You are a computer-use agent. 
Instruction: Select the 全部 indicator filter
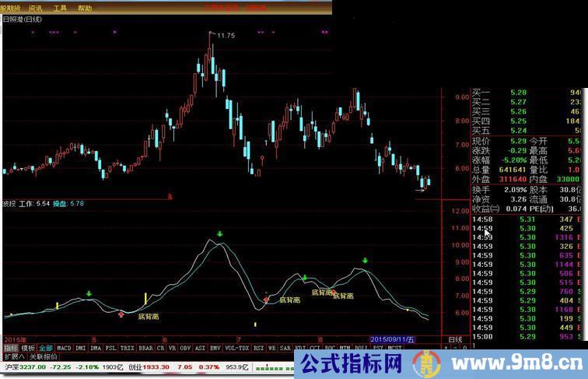click(46, 348)
